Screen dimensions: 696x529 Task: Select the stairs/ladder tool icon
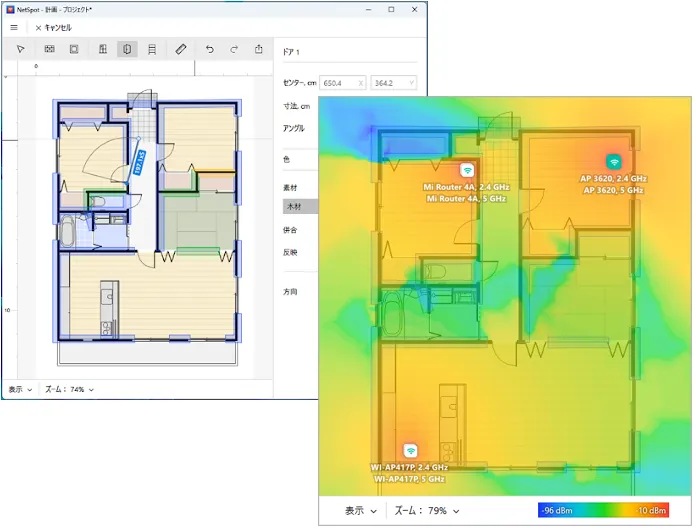point(152,49)
